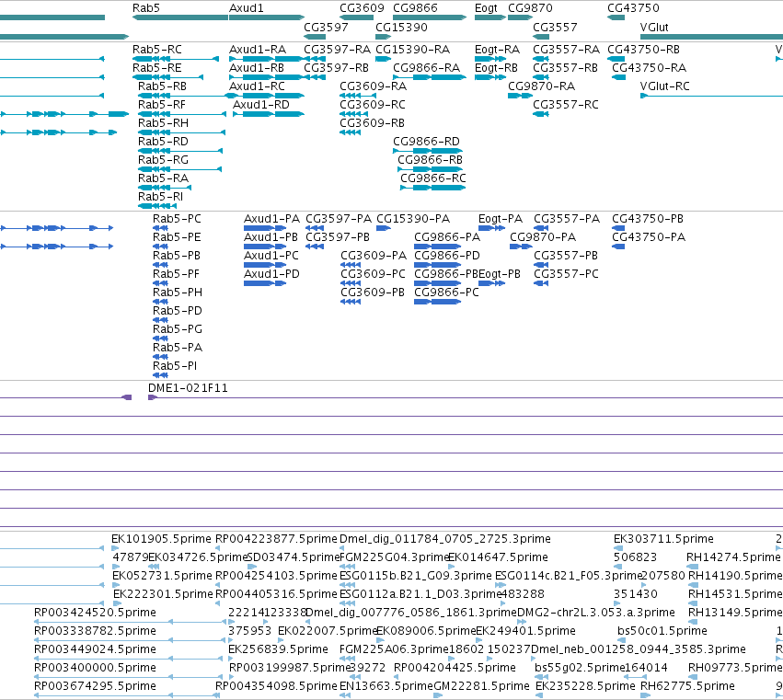Open the RP003674295.5prime EST label

tap(95, 686)
